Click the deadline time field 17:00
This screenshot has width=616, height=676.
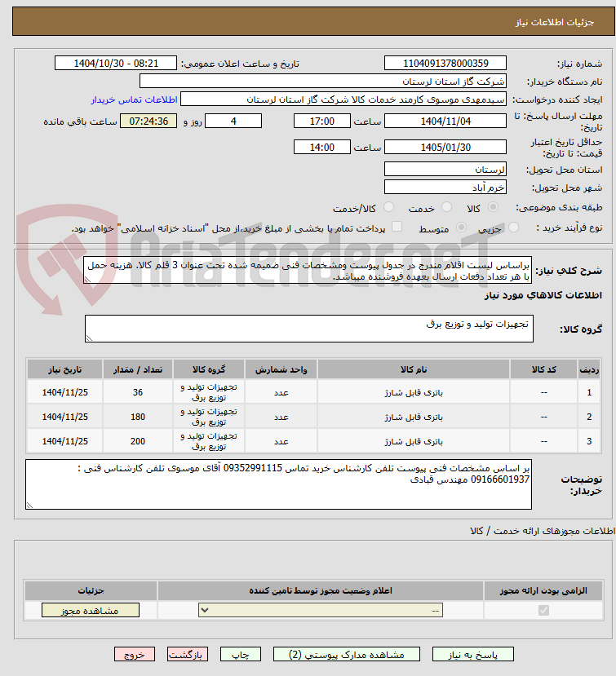pyautogui.click(x=321, y=122)
